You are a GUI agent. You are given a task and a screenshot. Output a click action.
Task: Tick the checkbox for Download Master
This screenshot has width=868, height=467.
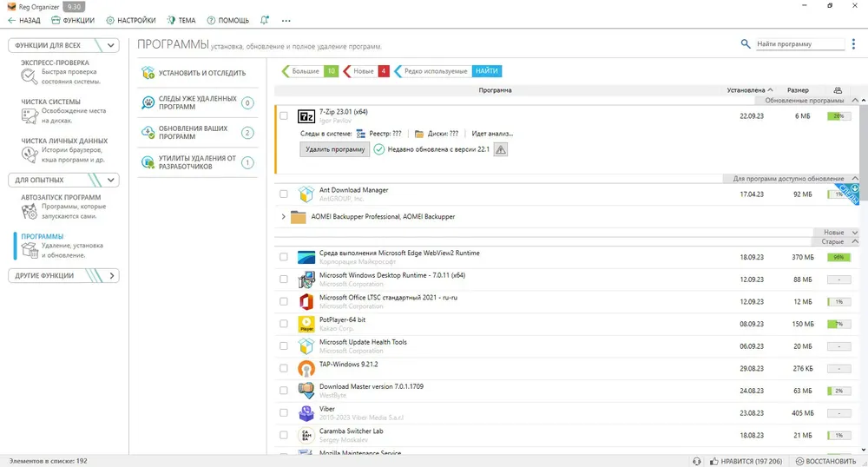[x=284, y=391]
